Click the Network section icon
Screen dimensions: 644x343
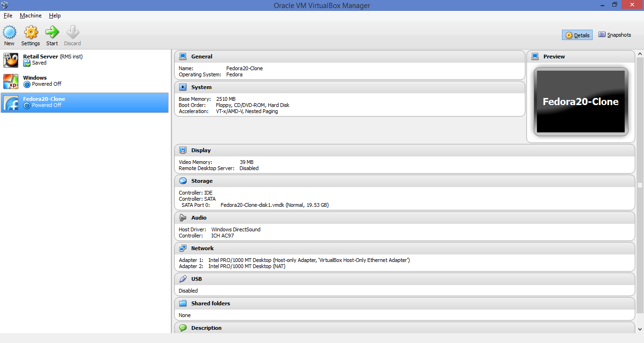(183, 248)
